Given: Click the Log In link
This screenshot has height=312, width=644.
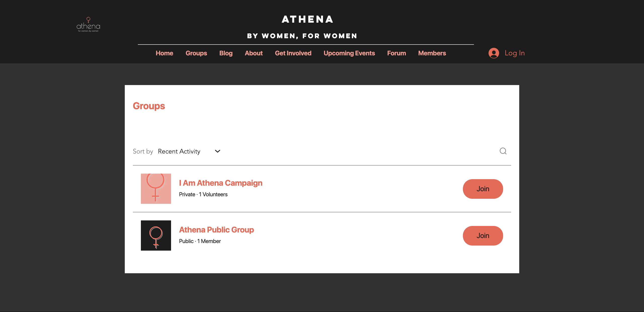Looking at the screenshot, I should tap(514, 53).
